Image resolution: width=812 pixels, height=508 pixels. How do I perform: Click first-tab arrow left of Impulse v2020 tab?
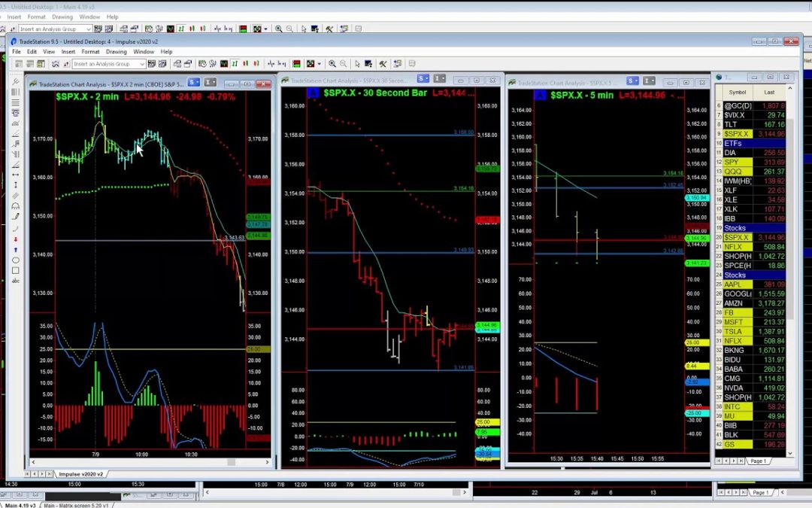(28, 474)
